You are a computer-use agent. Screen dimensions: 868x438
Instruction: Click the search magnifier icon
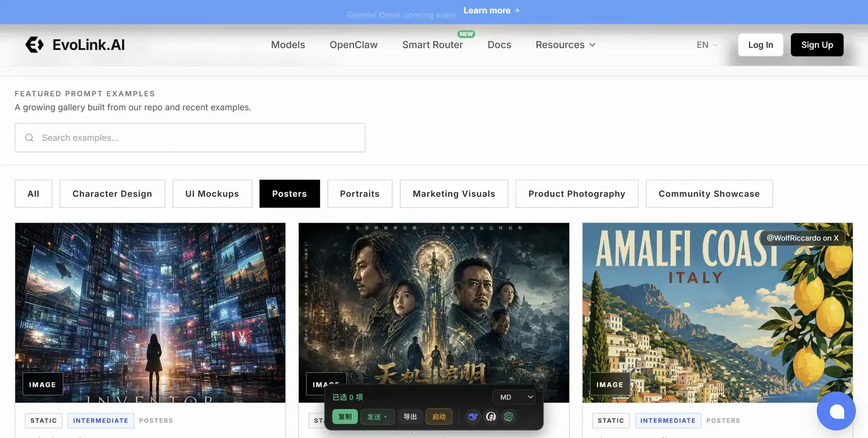pos(29,137)
